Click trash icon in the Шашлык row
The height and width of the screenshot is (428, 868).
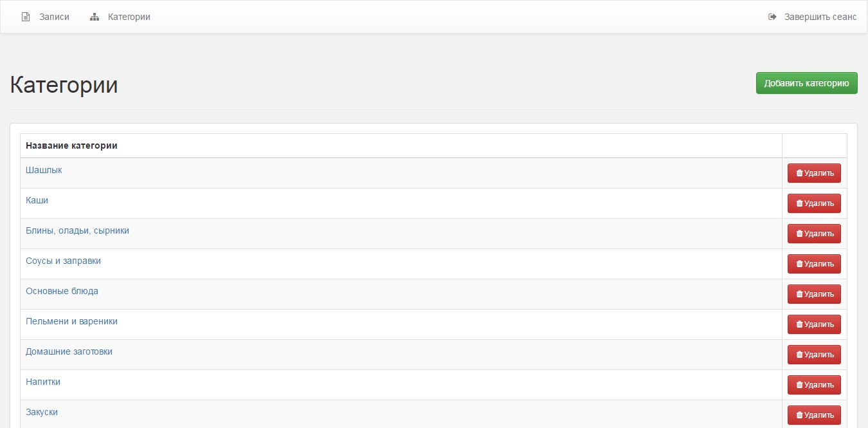point(799,173)
